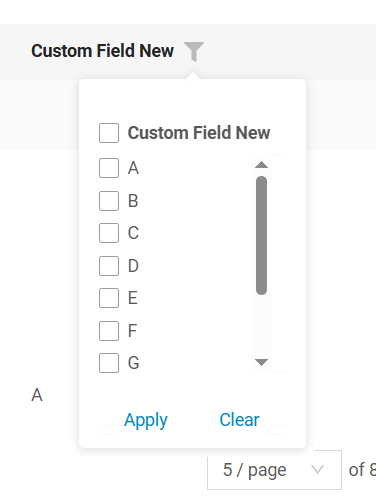Click the filter list scrollbar thumb
The width and height of the screenshot is (376, 500).
261,235
